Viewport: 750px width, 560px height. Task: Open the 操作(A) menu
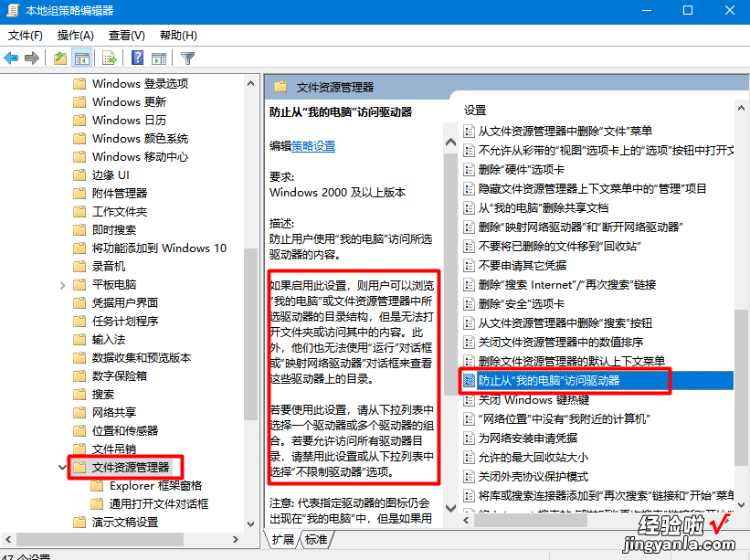pos(75,36)
